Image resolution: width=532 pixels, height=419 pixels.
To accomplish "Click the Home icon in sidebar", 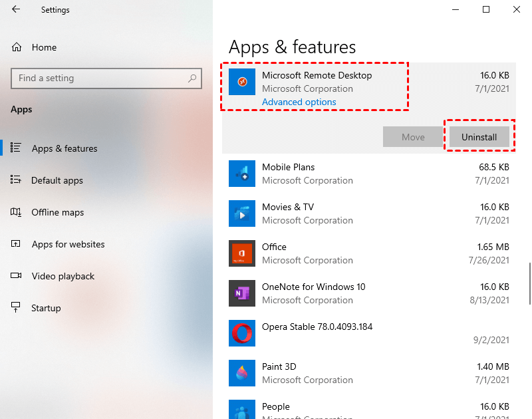I will (x=17, y=47).
